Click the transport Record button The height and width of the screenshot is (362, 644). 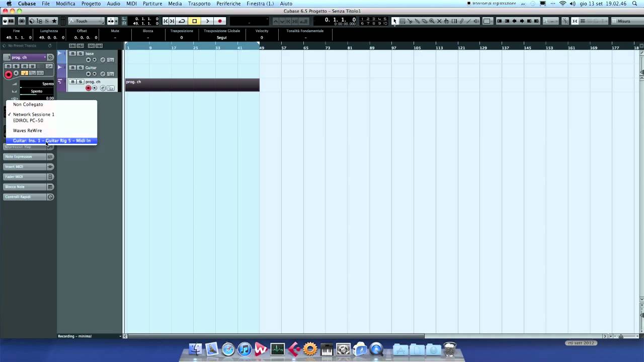pos(220,21)
